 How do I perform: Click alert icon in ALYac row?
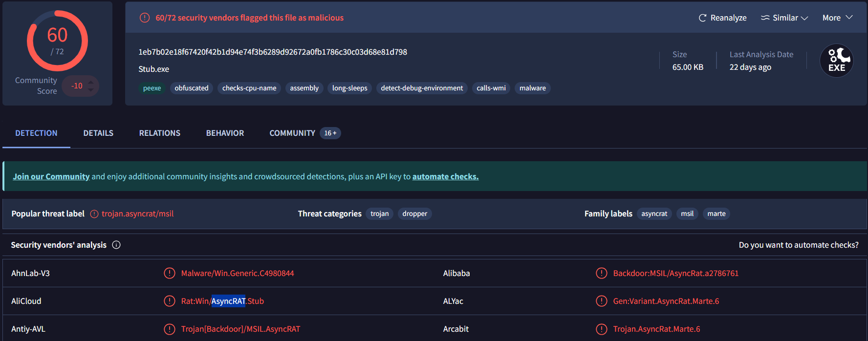click(602, 301)
